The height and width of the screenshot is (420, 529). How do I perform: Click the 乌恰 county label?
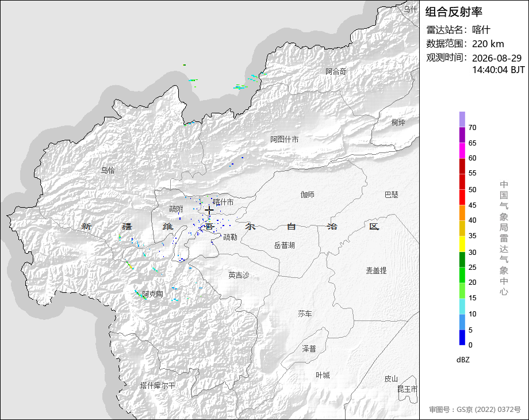tap(108, 170)
